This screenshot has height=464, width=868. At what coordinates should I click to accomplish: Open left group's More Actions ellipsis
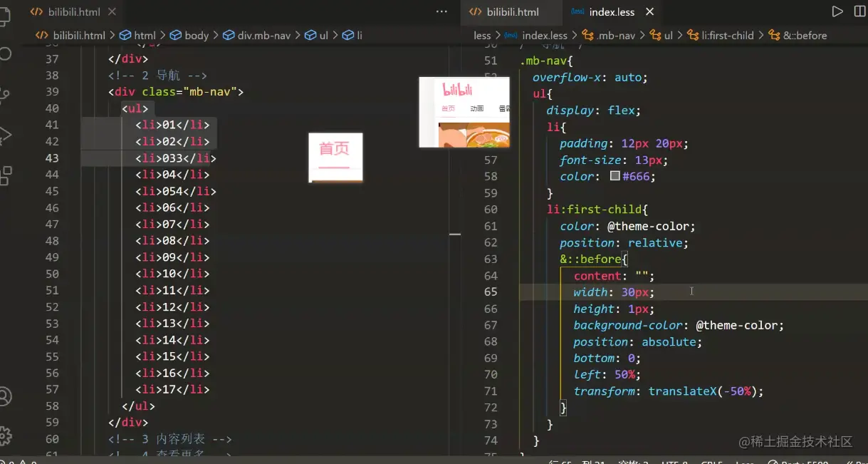click(441, 11)
